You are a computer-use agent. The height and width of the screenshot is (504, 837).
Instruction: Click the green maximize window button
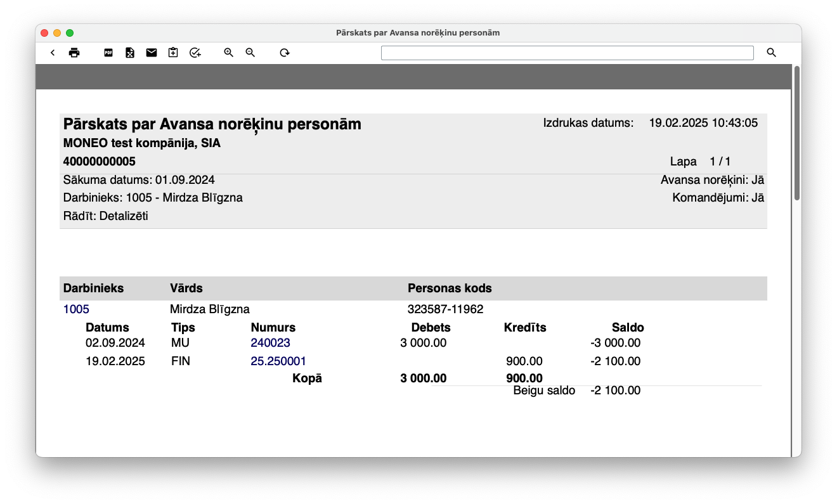click(70, 33)
